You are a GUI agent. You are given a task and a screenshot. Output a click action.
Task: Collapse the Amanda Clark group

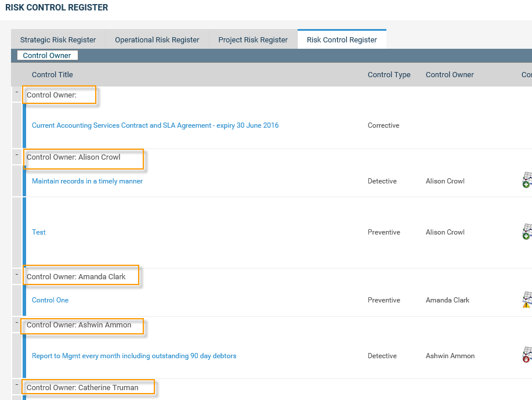pyautogui.click(x=17, y=274)
